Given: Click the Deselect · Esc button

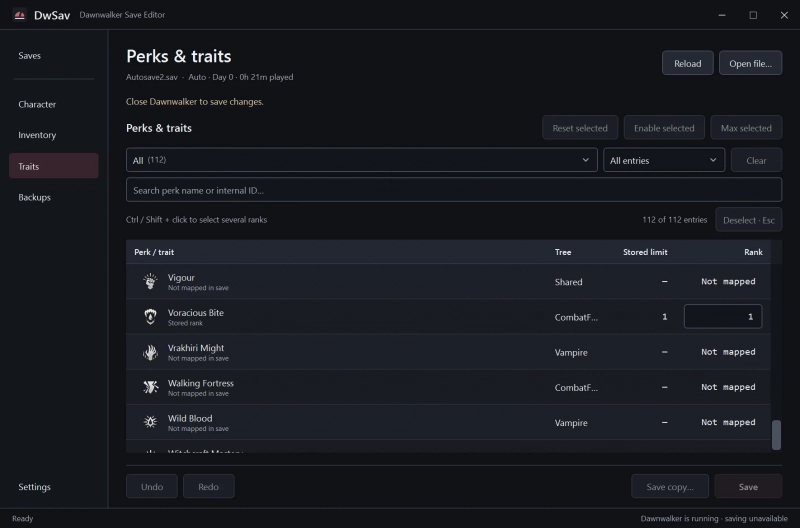Looking at the screenshot, I should tap(748, 220).
